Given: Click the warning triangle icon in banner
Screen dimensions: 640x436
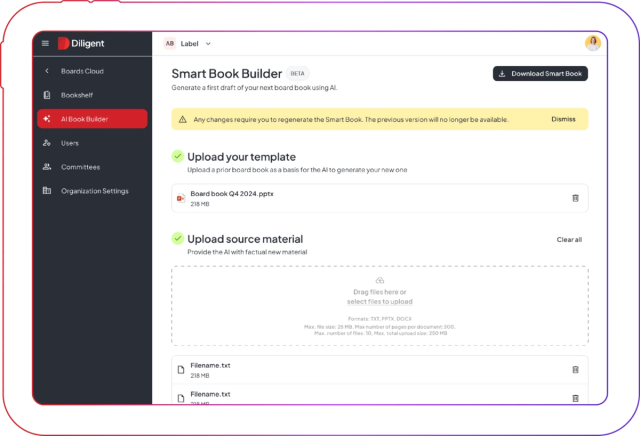Looking at the screenshot, I should 182,119.
